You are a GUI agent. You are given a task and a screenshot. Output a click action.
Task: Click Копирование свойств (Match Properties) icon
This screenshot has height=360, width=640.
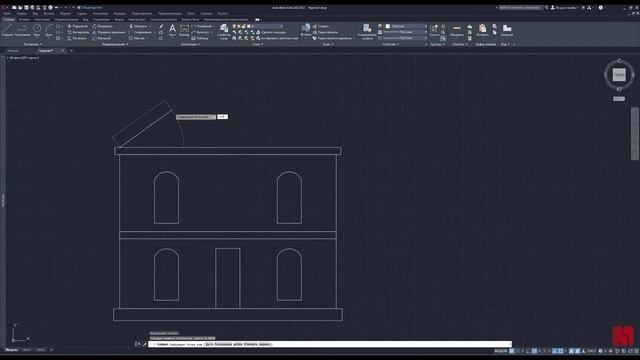[367, 31]
